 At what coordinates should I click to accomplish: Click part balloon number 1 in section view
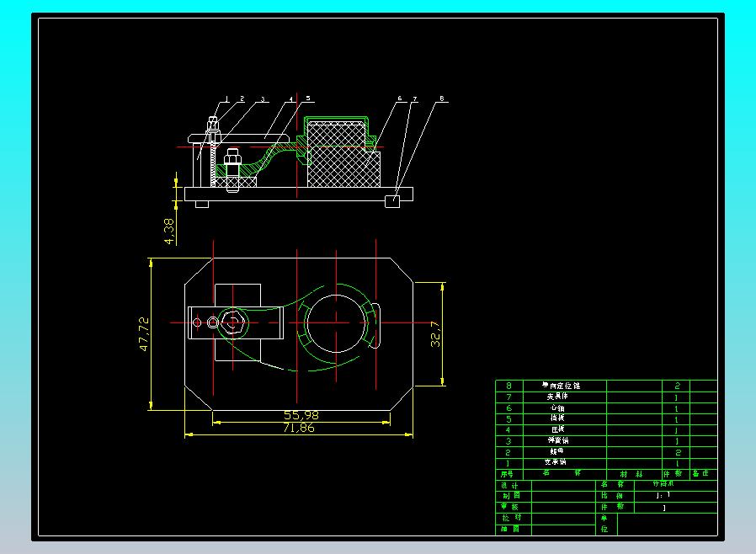(227, 99)
